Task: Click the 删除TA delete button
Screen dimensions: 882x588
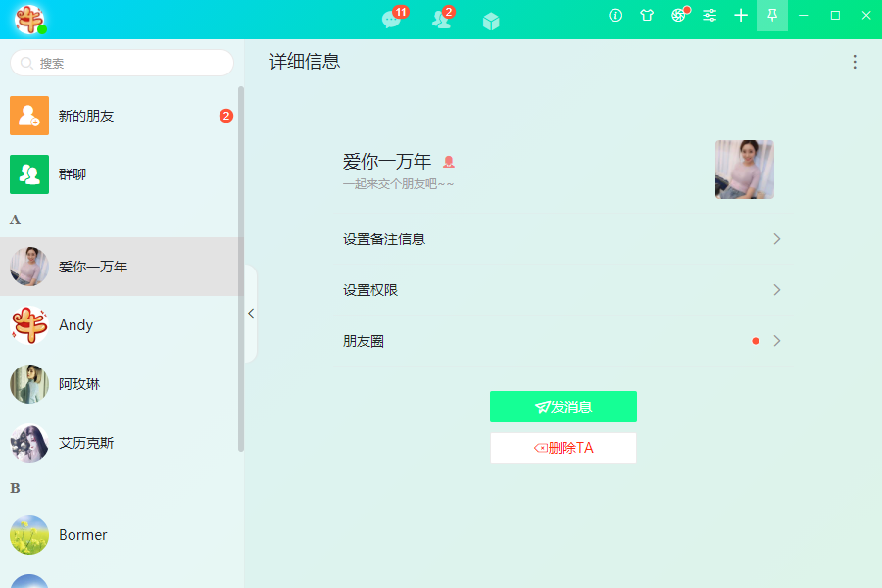Action: click(563, 448)
